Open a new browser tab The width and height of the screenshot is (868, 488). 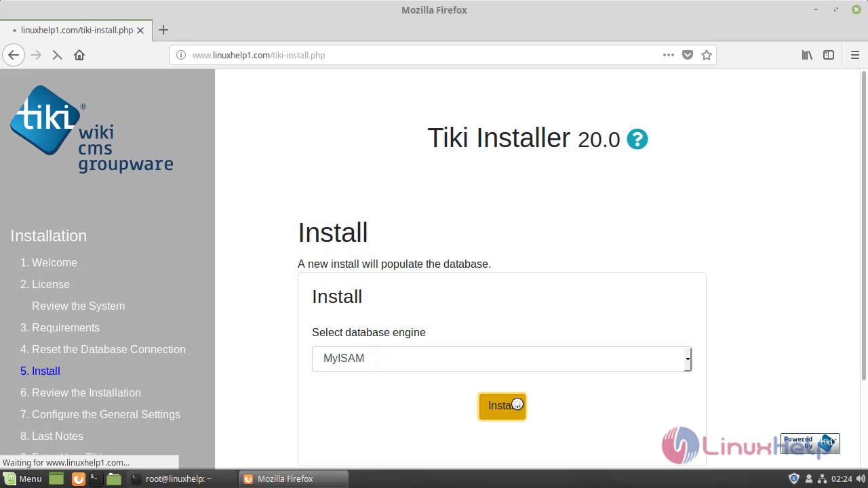click(163, 30)
